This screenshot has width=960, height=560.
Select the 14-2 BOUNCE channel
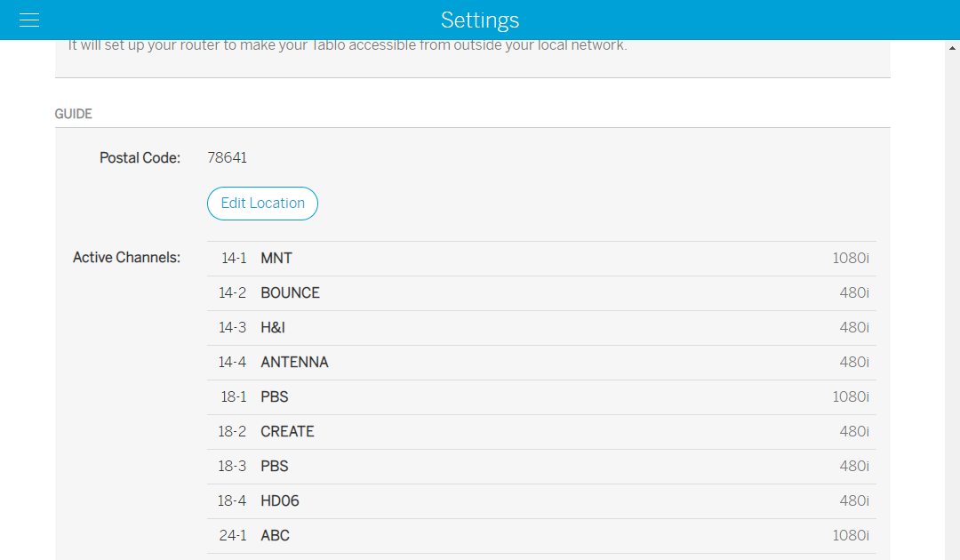pos(541,293)
